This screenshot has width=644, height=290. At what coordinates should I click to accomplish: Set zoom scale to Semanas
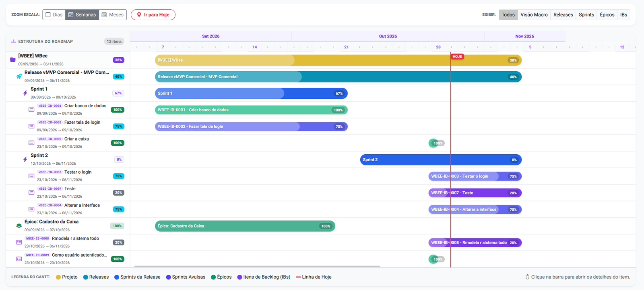point(82,14)
